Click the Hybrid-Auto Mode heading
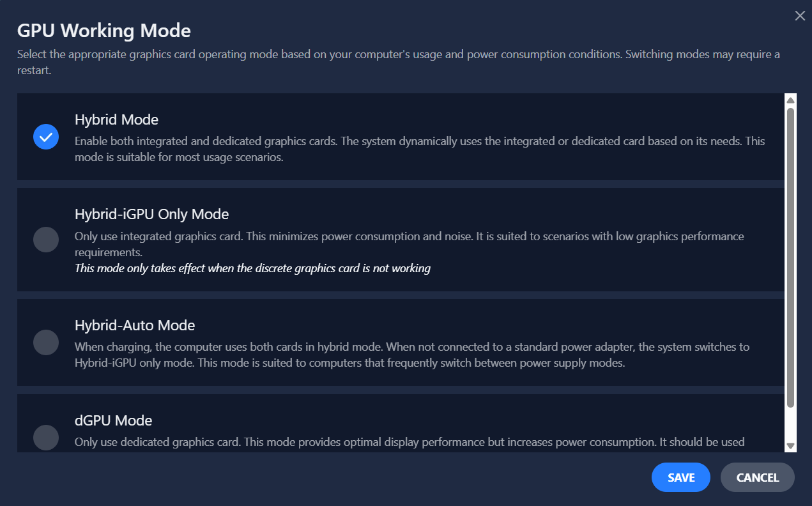The width and height of the screenshot is (812, 506). (x=134, y=325)
